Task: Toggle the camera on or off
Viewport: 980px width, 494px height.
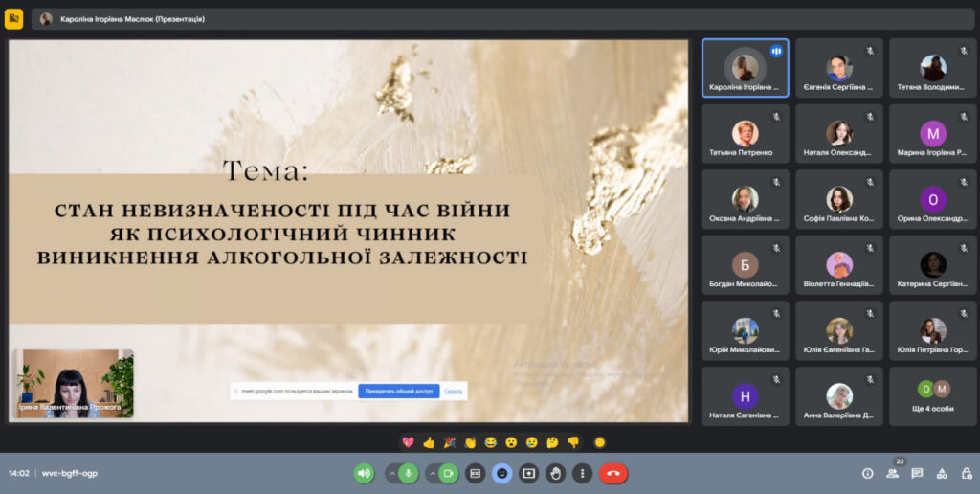Action: pos(449,473)
